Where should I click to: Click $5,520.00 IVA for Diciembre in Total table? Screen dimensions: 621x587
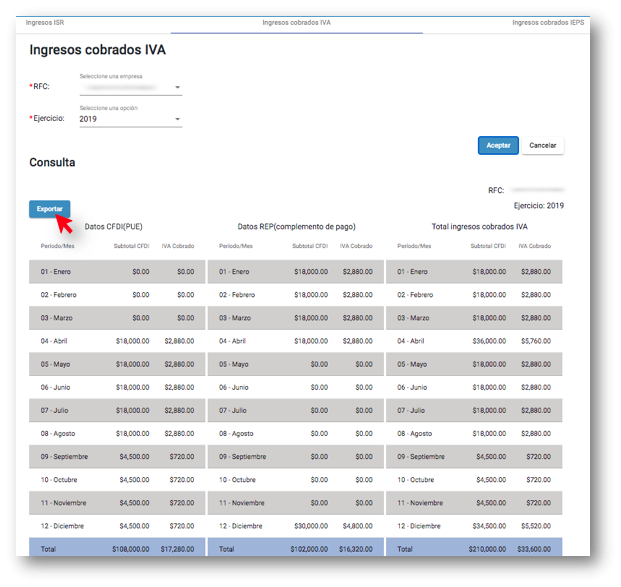[536, 526]
